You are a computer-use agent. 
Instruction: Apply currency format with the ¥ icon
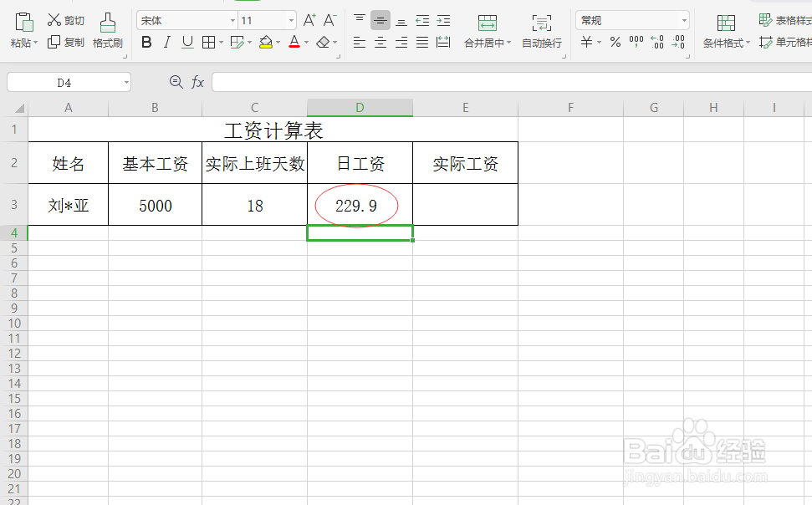587,43
